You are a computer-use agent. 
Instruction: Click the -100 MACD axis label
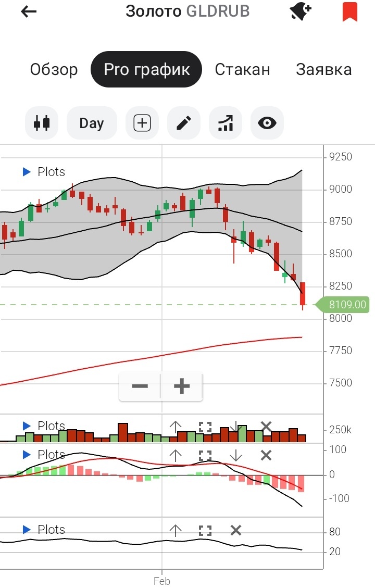point(339,498)
